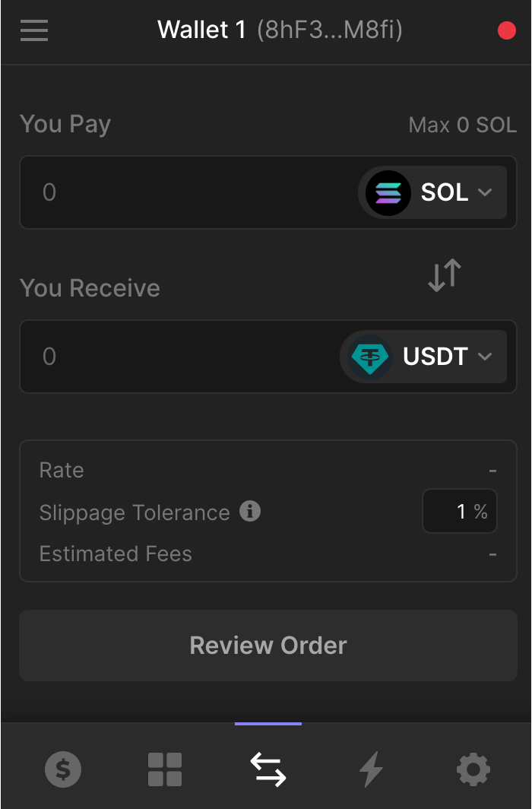Swap pay and receive tokens arrows
532x809 pixels.
pos(445,275)
